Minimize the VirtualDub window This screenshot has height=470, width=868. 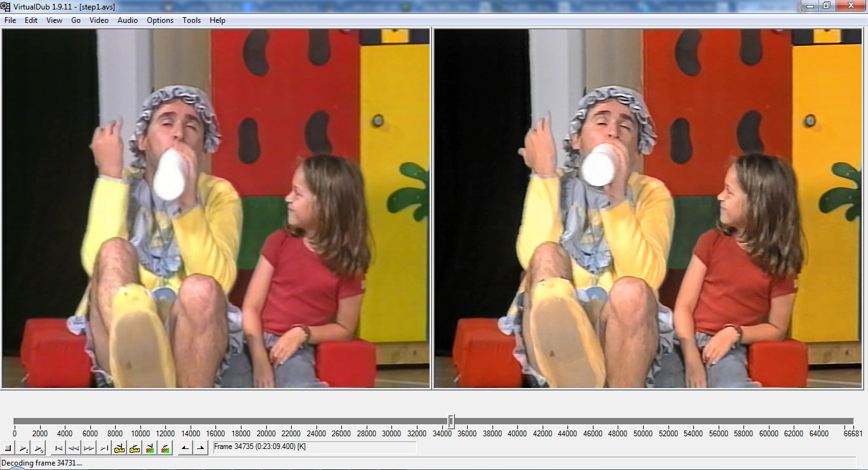(810, 5)
